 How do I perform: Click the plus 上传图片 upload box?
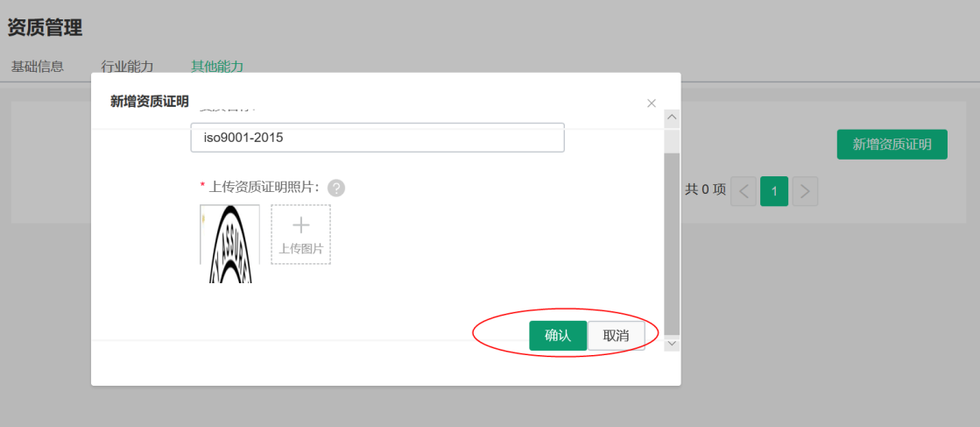click(300, 234)
